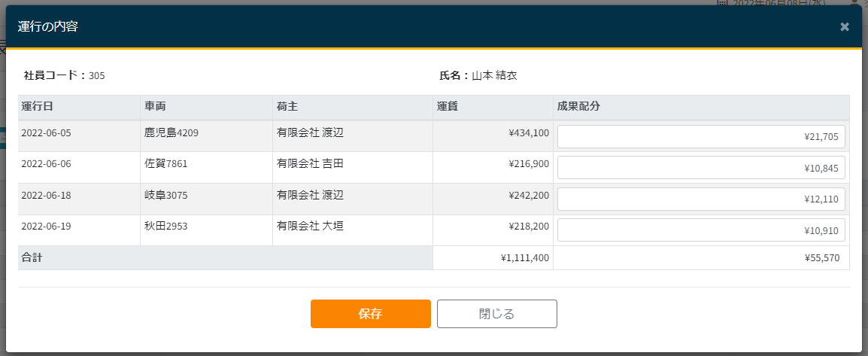868x356 pixels.
Task: Click the vehicle cell 鹿児島4209
Action: click(171, 133)
